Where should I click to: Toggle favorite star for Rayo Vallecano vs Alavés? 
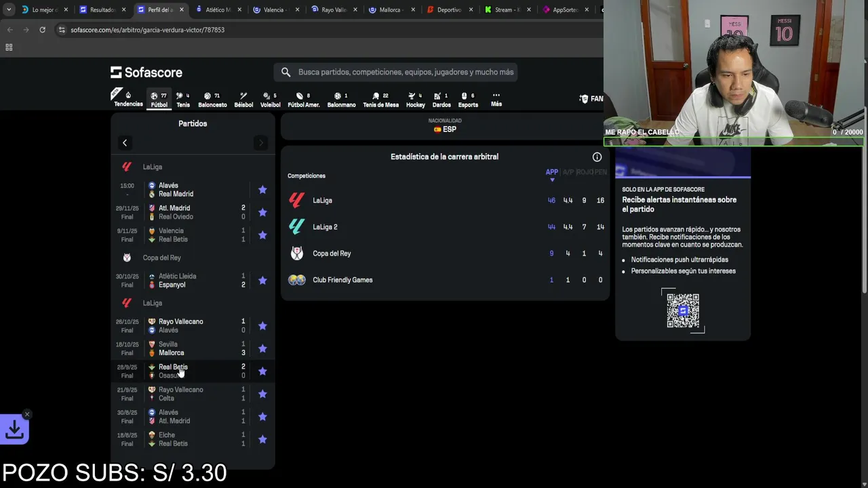(x=262, y=326)
